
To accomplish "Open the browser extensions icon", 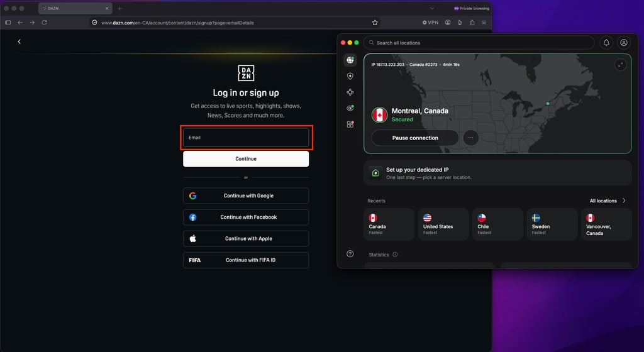I will tap(472, 23).
